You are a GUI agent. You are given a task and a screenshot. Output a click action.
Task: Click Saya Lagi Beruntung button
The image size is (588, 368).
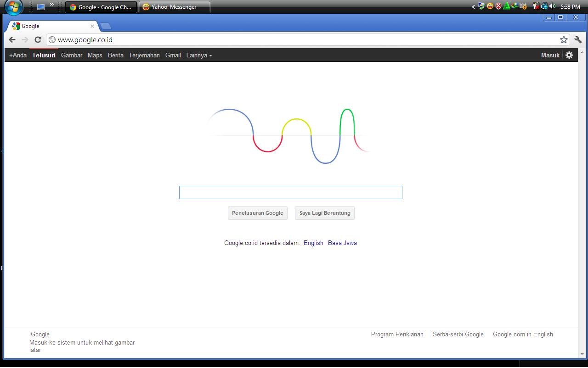point(325,213)
